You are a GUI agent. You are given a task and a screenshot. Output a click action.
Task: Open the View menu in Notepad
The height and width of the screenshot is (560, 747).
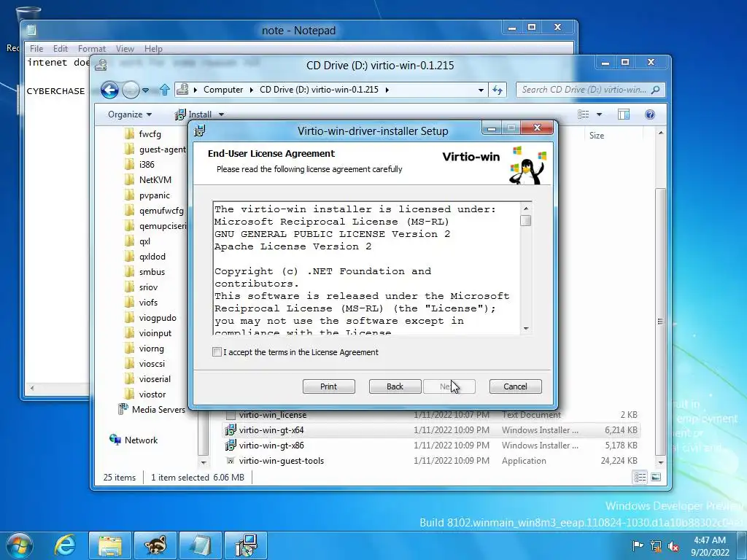tap(125, 49)
